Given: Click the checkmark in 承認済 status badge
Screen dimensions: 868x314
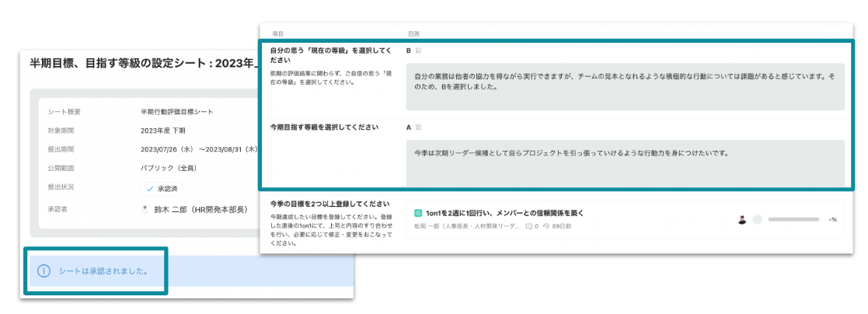Looking at the screenshot, I should pos(149,189).
